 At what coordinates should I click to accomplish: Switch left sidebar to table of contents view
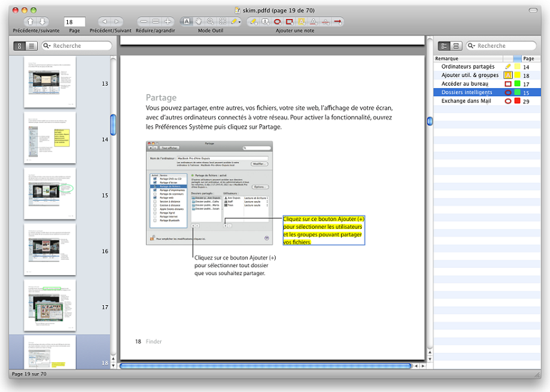(31, 46)
